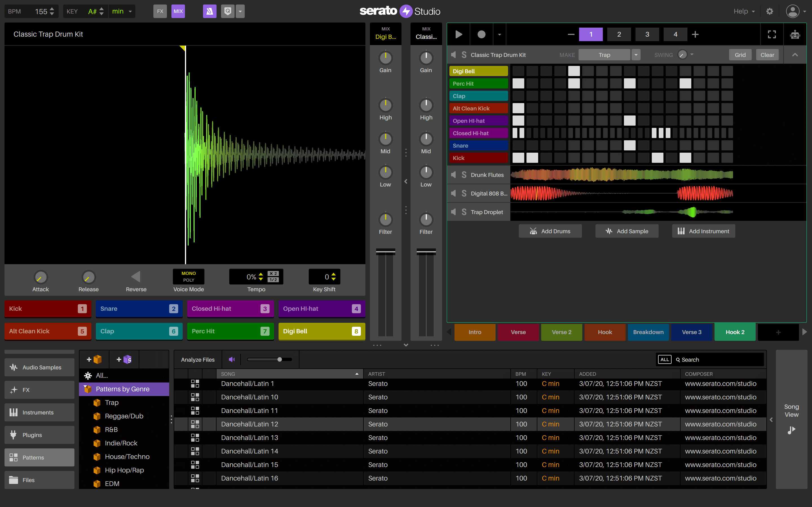
Task: Switch Voice Mode between MONO and POLY
Action: click(x=188, y=277)
